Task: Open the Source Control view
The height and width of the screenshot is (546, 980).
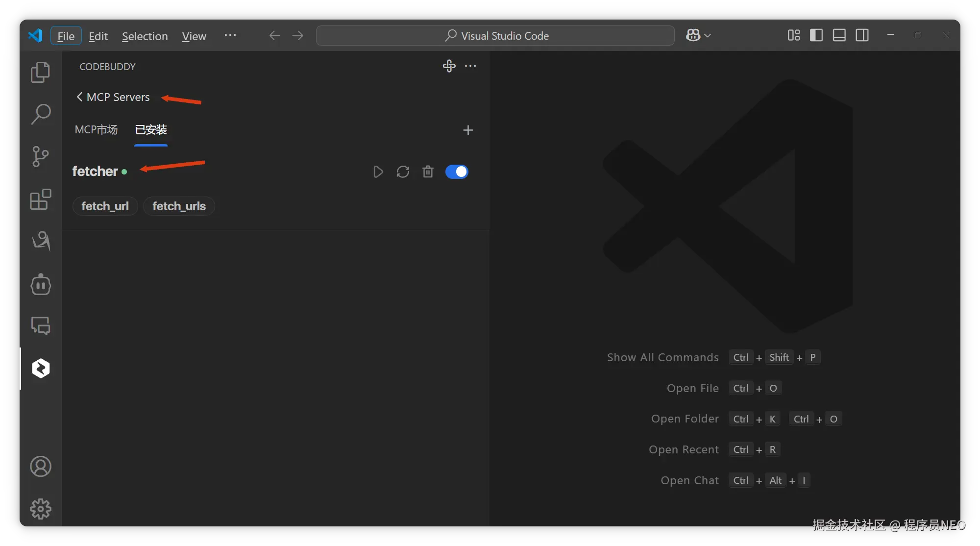Action: coord(40,157)
